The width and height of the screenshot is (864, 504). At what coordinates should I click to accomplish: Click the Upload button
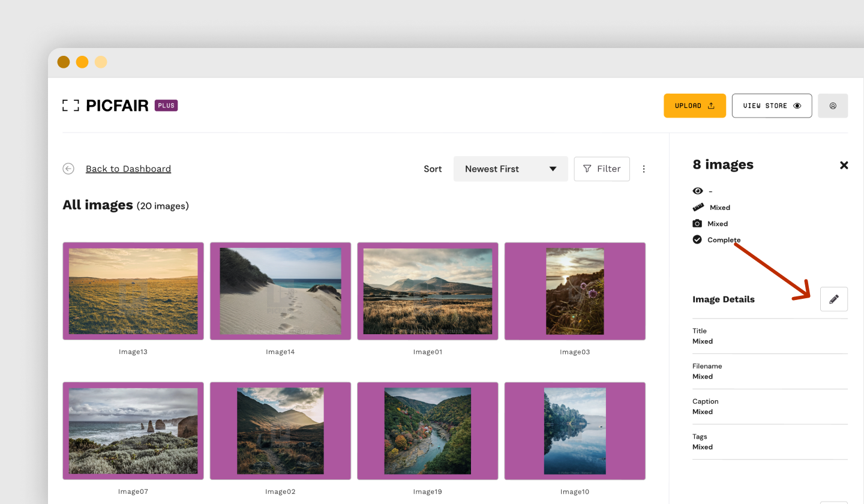pos(695,106)
